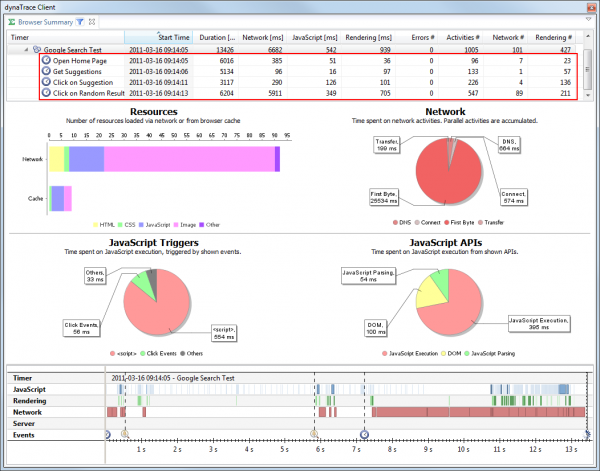Screen dimensions: 600x471
Task: Click the DOM label on APIs pie
Action: (375, 328)
